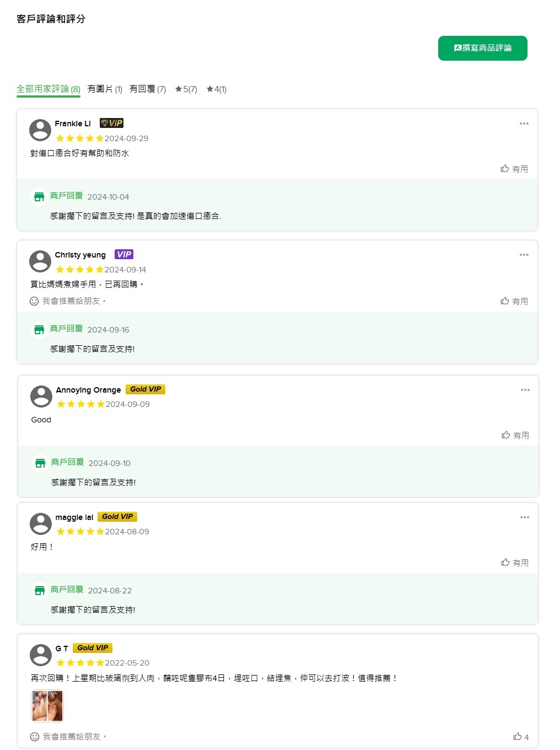Click the thumbs-up with 4 likes on G T's review
The height and width of the screenshot is (750, 560).
[520, 737]
